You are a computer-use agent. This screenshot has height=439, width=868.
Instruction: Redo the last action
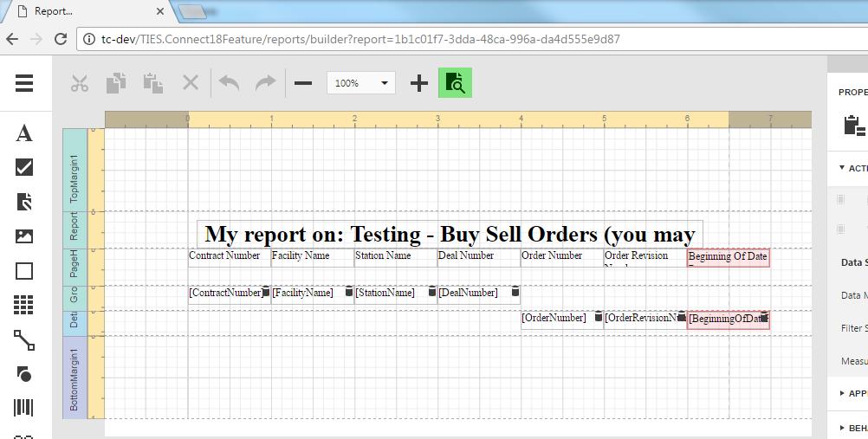pyautogui.click(x=265, y=83)
